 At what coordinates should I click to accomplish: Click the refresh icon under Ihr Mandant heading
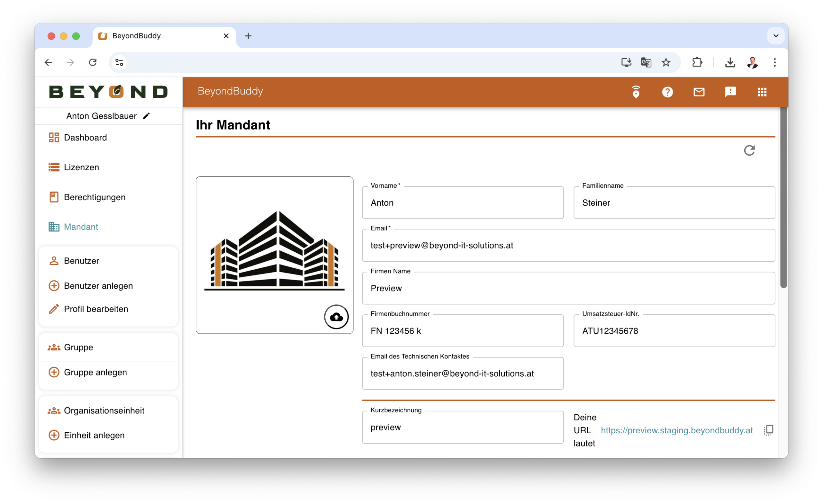pos(749,151)
